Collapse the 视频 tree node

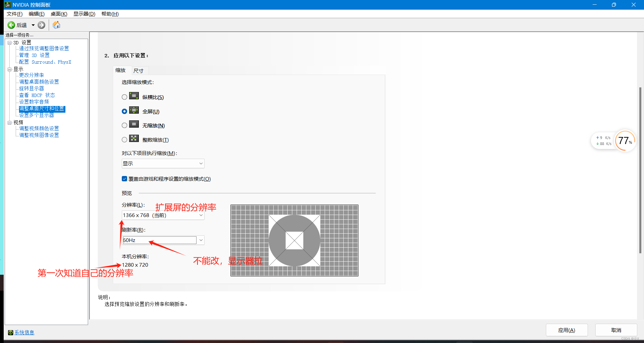(10, 123)
